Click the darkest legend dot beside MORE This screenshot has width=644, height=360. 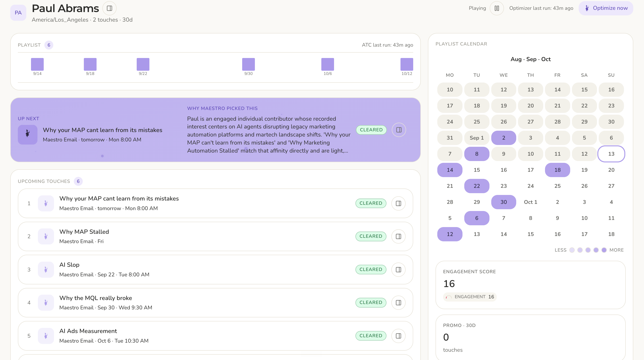pyautogui.click(x=604, y=250)
